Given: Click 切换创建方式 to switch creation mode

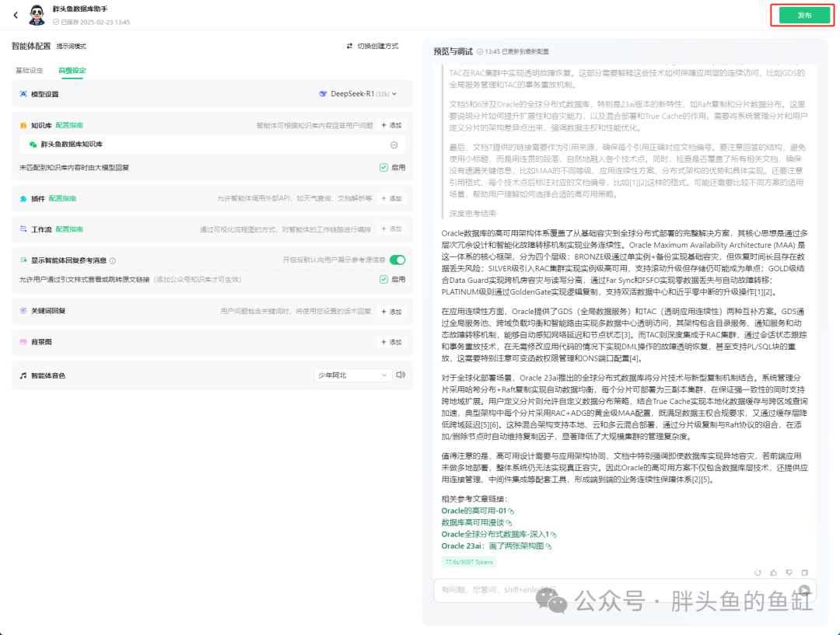Looking at the screenshot, I should pyautogui.click(x=373, y=46).
